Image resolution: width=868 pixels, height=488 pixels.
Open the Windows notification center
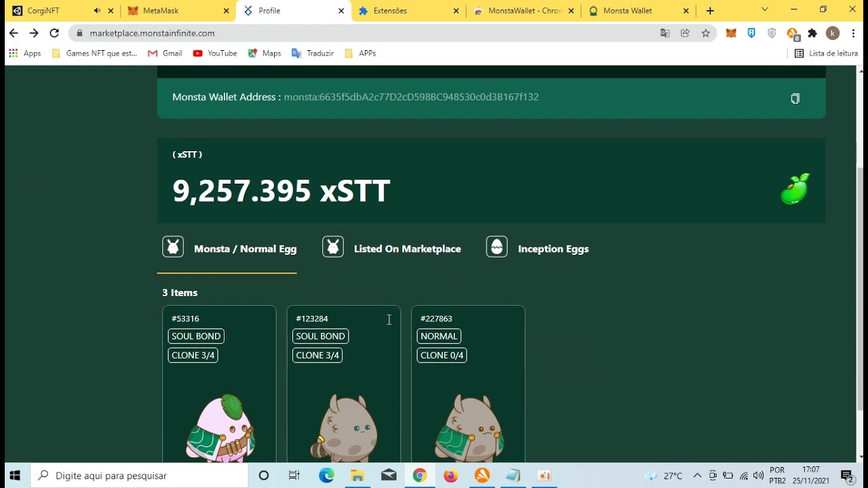(847, 476)
